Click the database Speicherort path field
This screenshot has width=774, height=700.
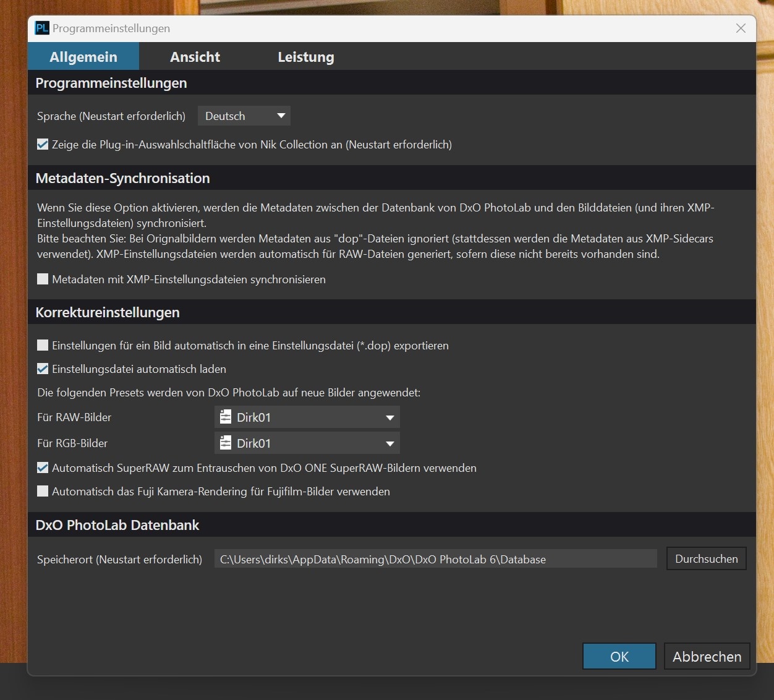(435, 559)
